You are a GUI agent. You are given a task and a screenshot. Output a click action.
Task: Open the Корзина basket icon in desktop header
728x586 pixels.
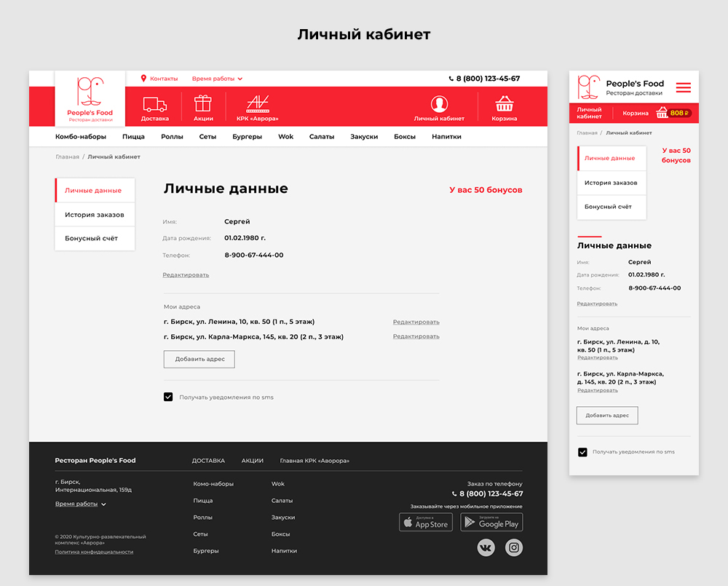click(505, 103)
